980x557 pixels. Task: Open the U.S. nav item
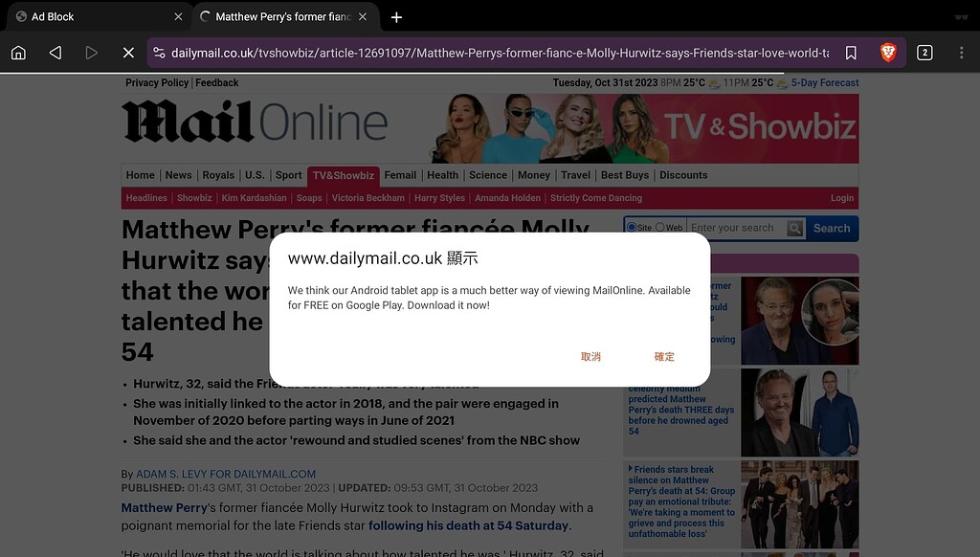click(255, 175)
